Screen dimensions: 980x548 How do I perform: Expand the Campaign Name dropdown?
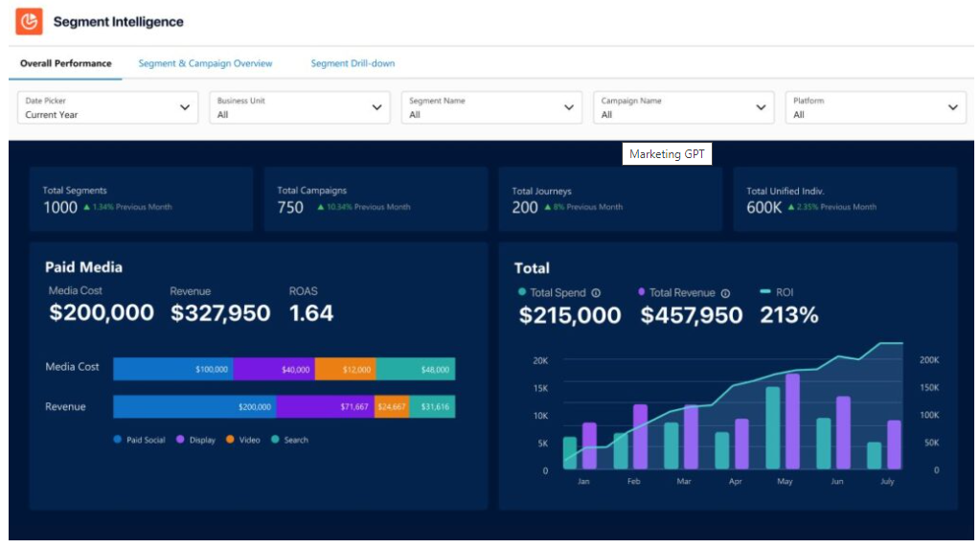683,107
